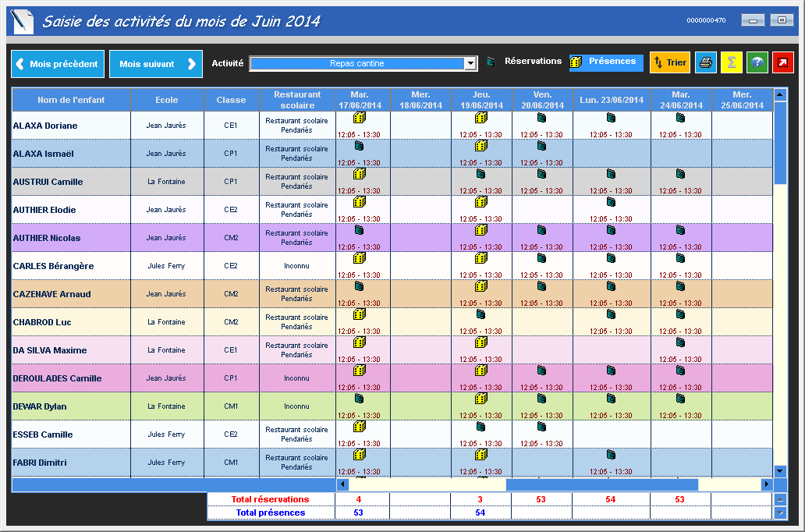Click the yellow presence icon for CAZENAVE Arnaud on 19/06
Screen dimensions: 805x532
(481, 286)
